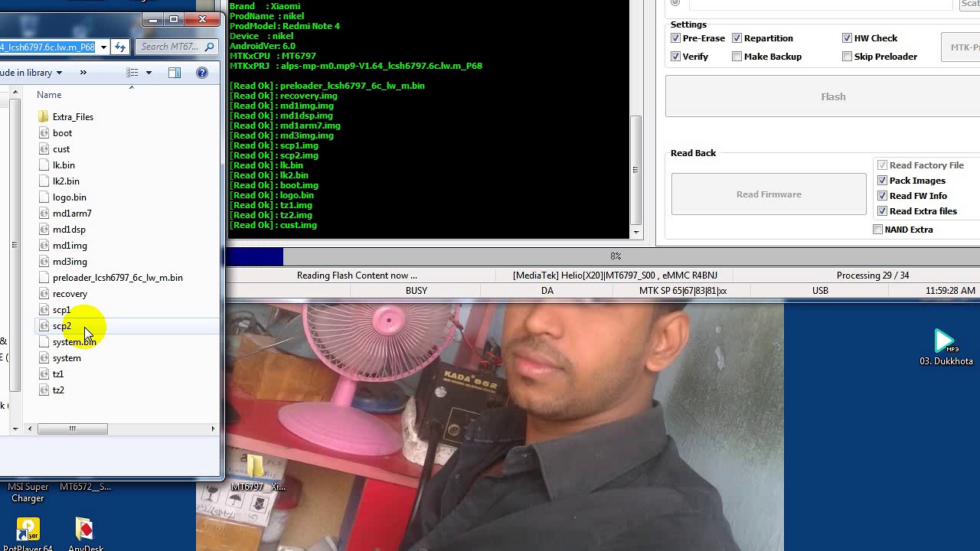The width and height of the screenshot is (980, 551).
Task: Click the Explorer search magnifier icon
Action: tap(209, 47)
